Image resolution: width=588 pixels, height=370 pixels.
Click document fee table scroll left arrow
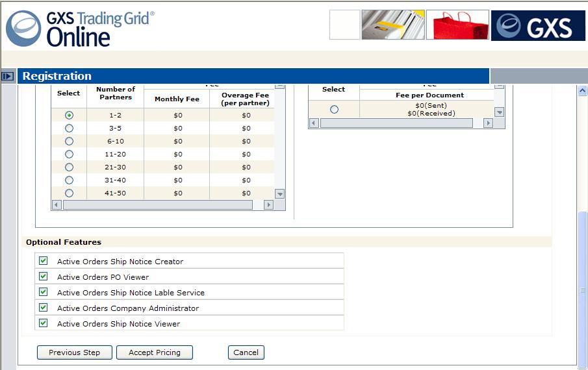coord(314,123)
